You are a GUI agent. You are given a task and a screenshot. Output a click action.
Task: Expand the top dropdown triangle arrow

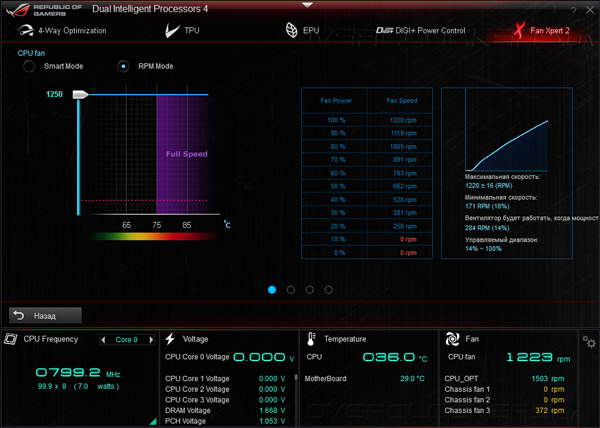[307, 5]
